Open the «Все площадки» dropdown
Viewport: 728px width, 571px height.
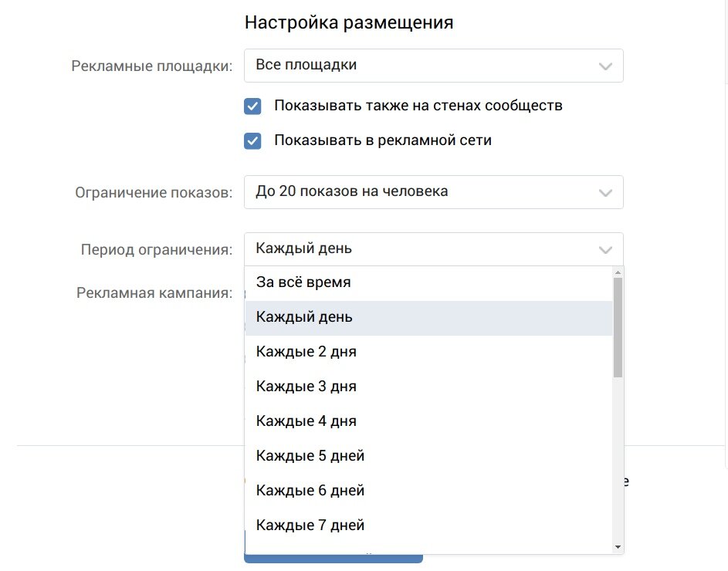(432, 65)
